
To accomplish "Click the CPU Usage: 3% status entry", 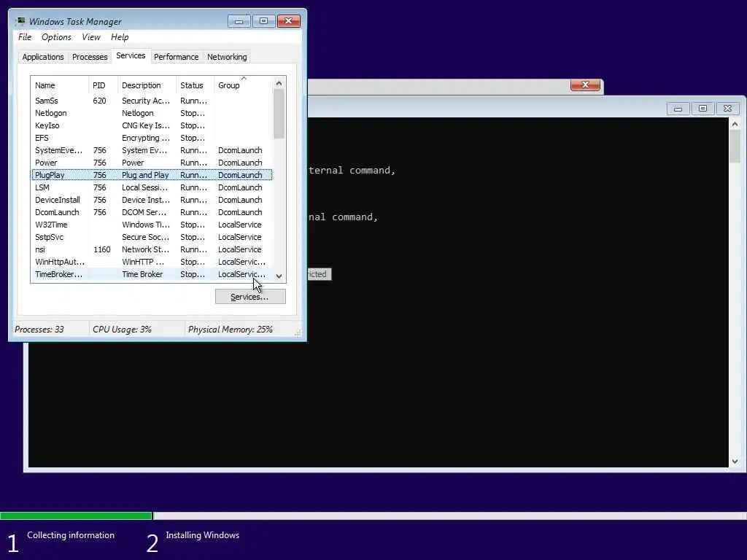I will point(122,329).
